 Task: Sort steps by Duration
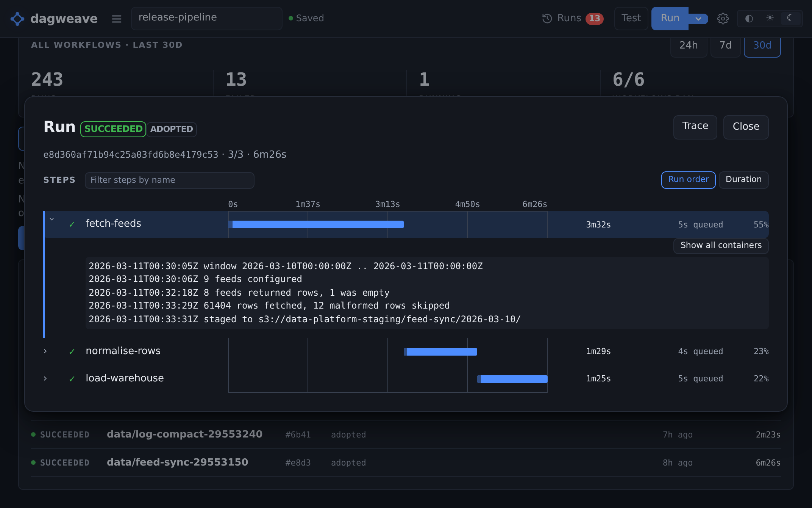tap(743, 180)
